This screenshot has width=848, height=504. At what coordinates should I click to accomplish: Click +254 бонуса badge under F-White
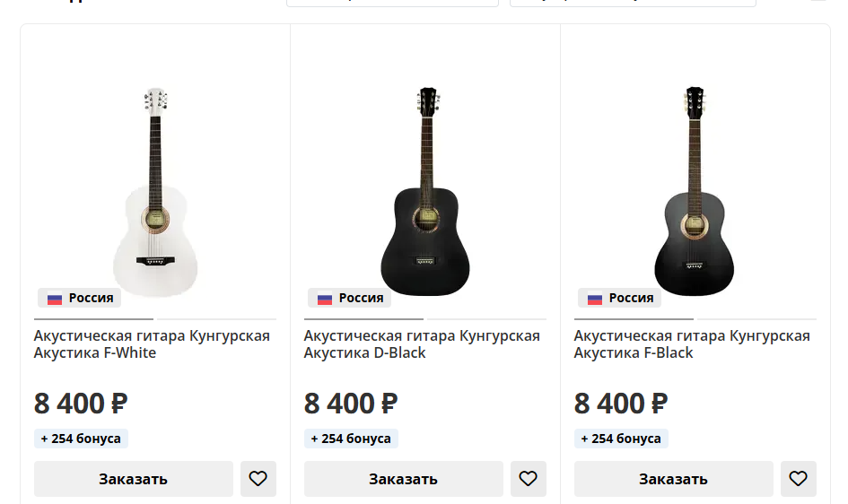pos(81,439)
